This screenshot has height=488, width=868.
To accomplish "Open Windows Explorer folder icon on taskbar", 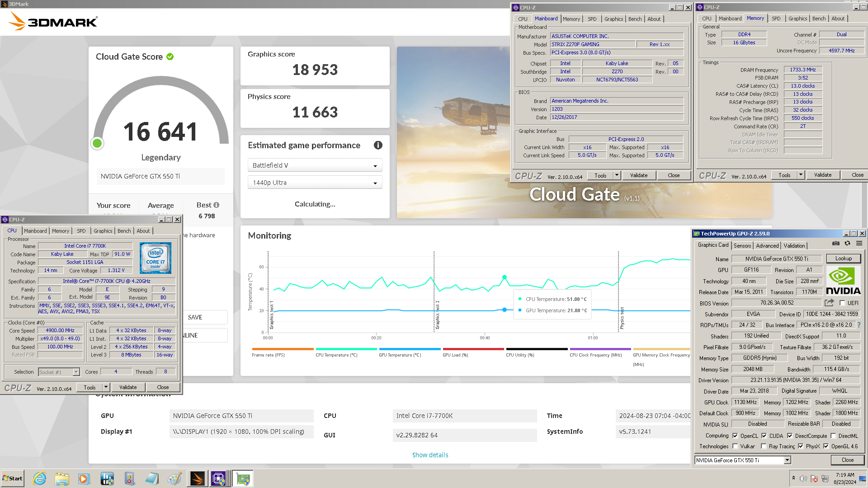I will (x=62, y=479).
